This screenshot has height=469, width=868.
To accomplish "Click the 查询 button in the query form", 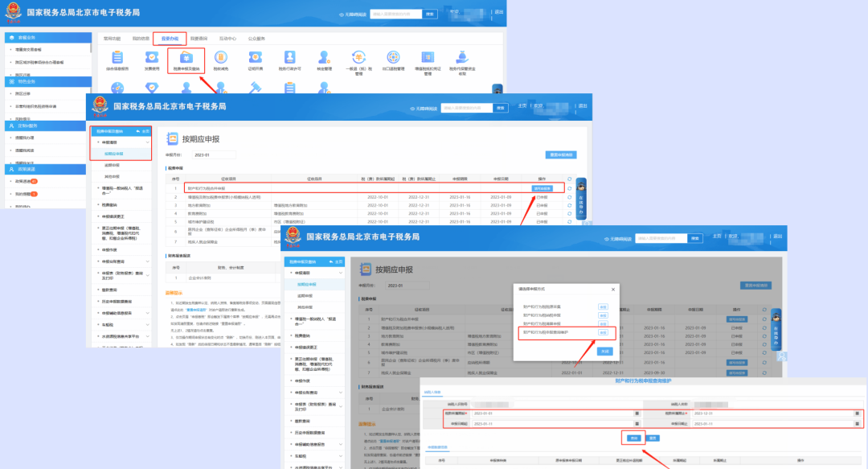I will tap(634, 438).
